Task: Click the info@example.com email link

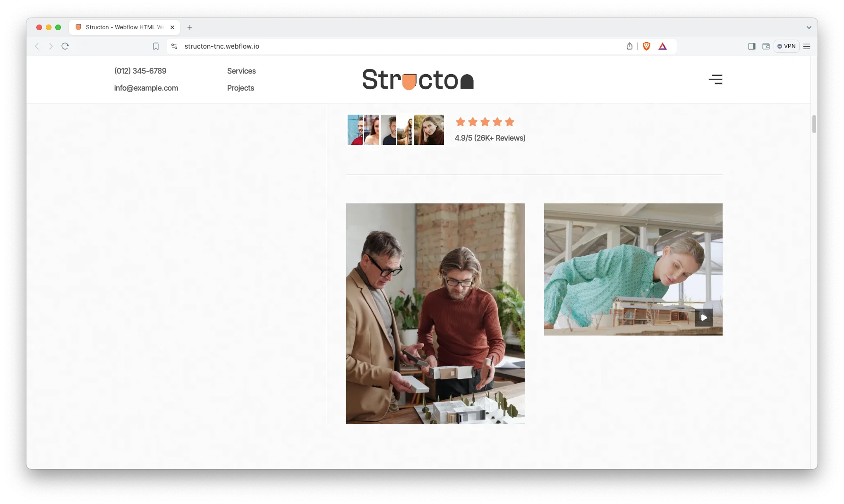Action: [146, 88]
